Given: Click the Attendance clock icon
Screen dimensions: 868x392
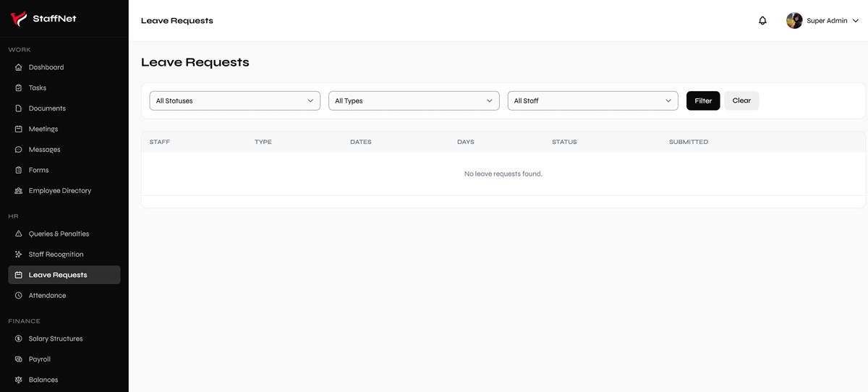Looking at the screenshot, I should pos(19,296).
